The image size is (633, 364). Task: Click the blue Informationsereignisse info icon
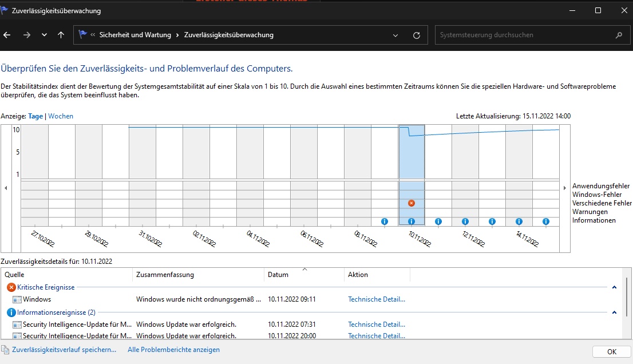click(x=11, y=312)
